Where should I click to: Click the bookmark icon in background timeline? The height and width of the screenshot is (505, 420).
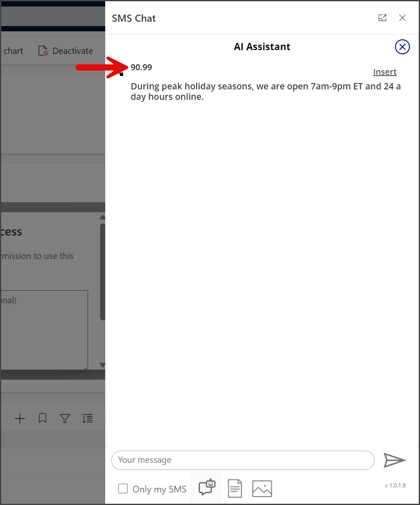(43, 419)
